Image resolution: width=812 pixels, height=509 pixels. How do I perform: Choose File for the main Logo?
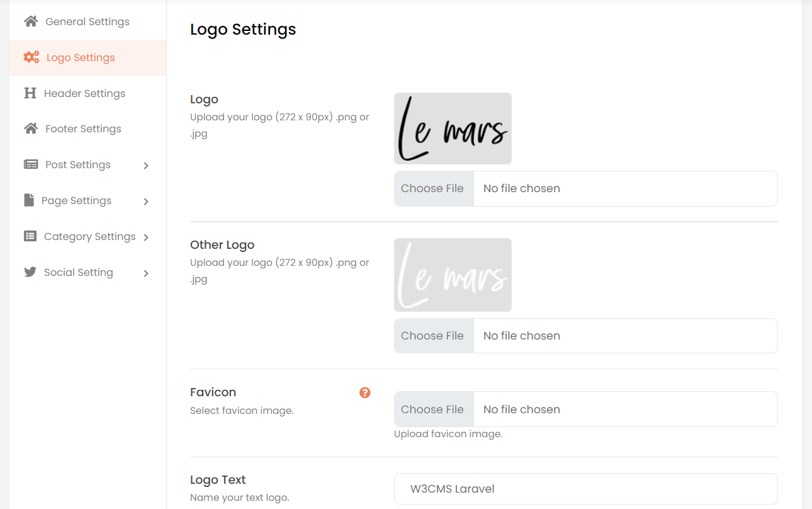(x=433, y=188)
